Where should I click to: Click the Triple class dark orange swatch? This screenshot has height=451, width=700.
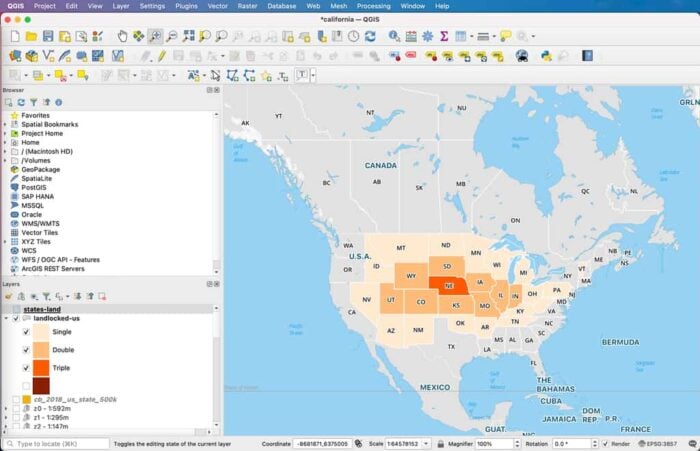41,368
